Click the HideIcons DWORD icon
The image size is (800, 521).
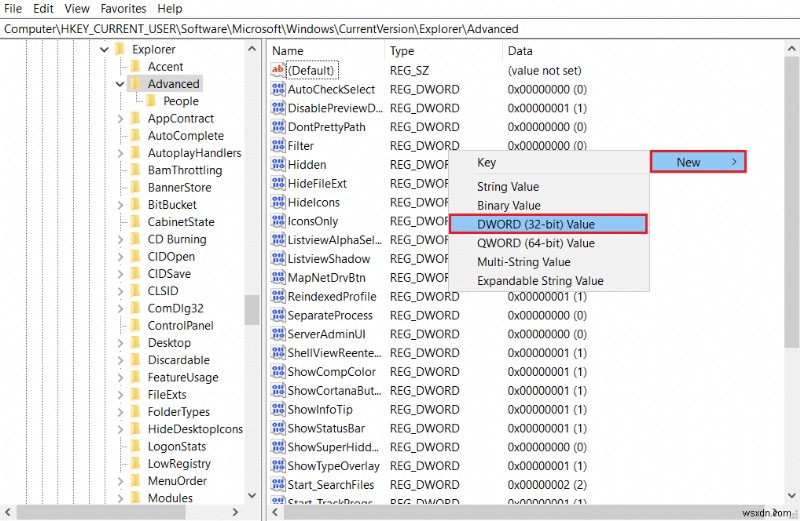point(278,203)
